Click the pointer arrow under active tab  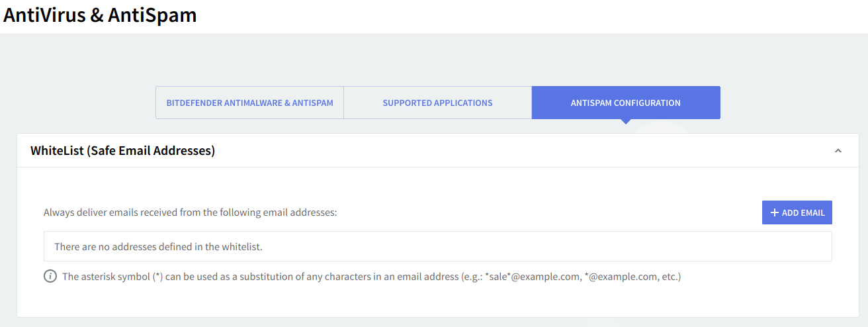point(625,122)
